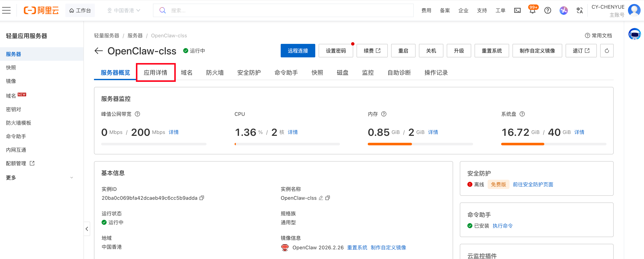This screenshot has height=259, width=644.
Task: Copy the instance ID
Action: point(202,198)
